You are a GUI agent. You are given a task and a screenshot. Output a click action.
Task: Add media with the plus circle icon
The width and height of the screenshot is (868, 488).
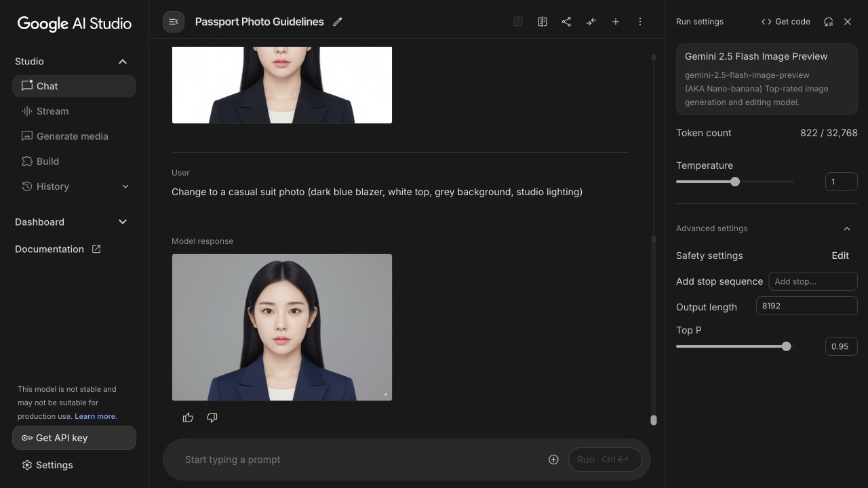coord(553,460)
